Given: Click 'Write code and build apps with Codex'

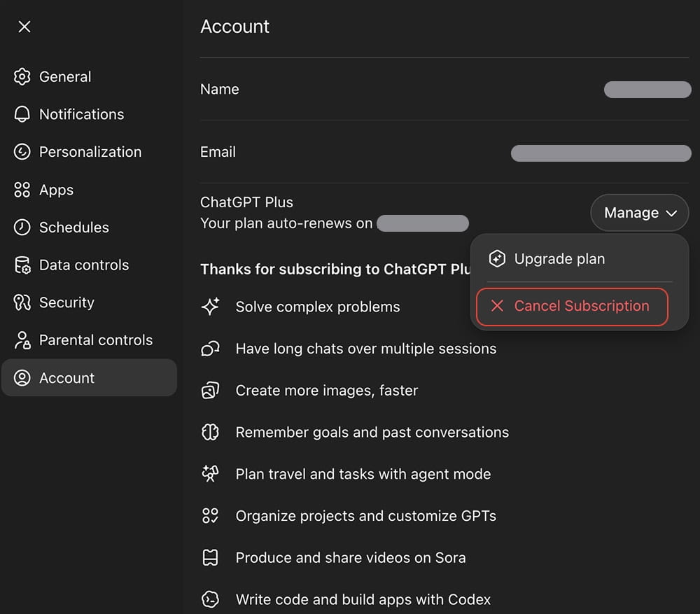Looking at the screenshot, I should [363, 599].
